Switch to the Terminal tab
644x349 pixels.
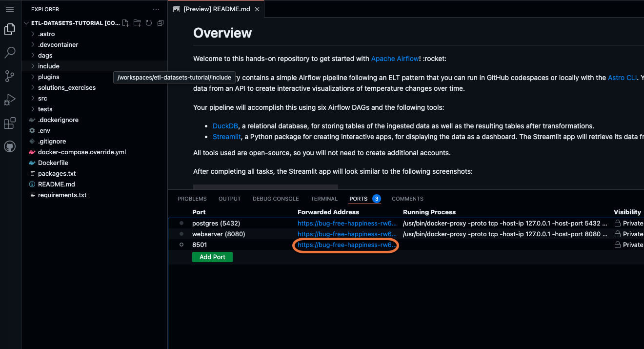tap(324, 198)
